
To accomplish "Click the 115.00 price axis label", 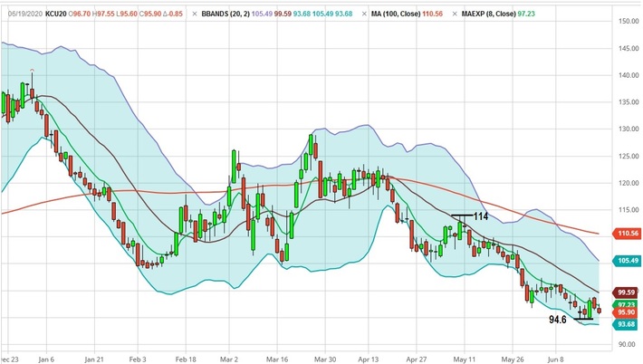I will pyautogui.click(x=629, y=210).
